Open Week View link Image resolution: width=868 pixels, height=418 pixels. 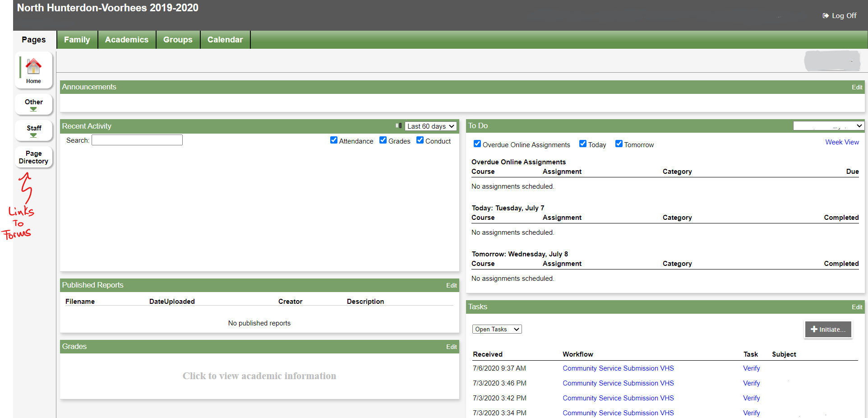pos(842,142)
